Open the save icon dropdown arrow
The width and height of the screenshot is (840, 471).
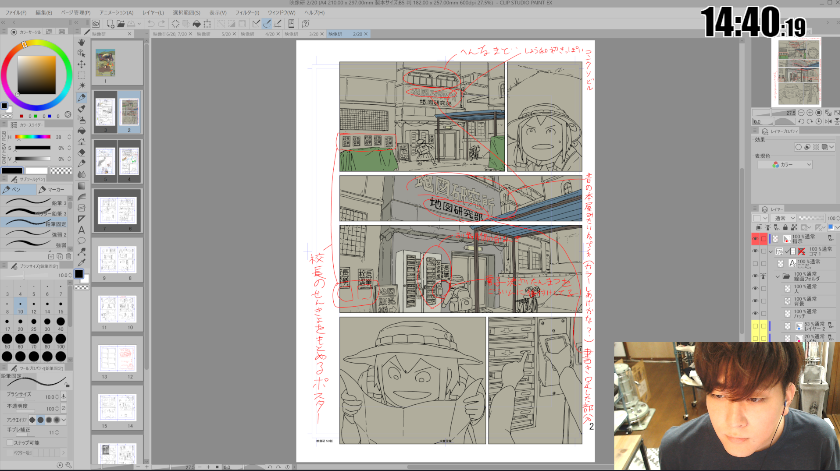click(139, 24)
